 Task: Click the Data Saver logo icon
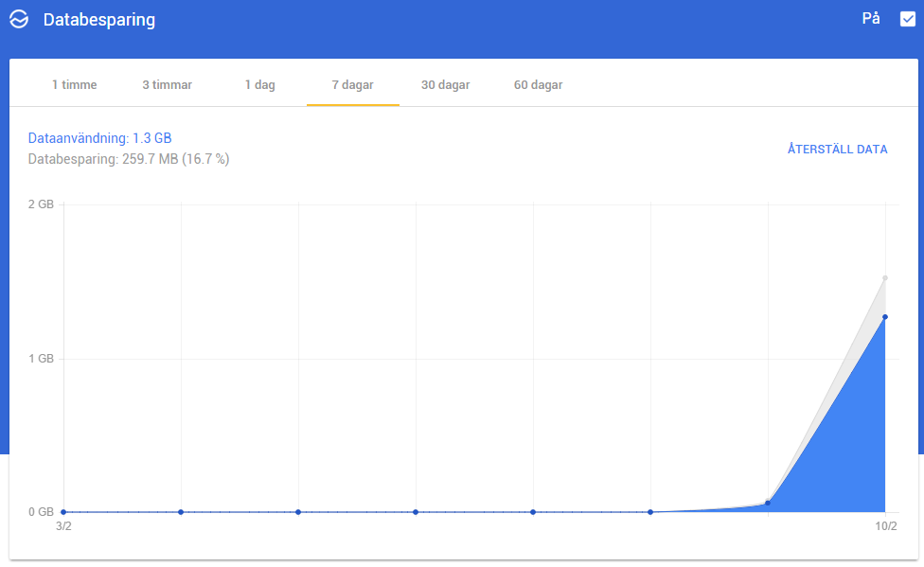click(x=19, y=19)
